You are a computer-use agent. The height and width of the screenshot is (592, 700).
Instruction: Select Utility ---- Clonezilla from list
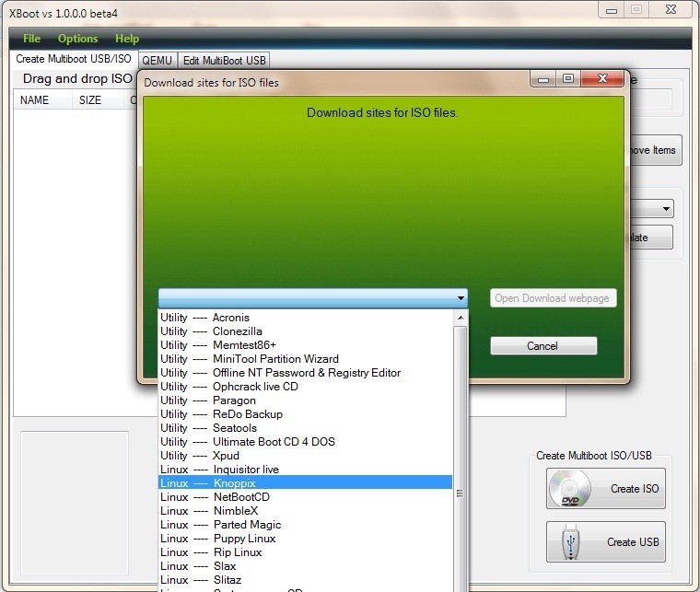(x=306, y=331)
